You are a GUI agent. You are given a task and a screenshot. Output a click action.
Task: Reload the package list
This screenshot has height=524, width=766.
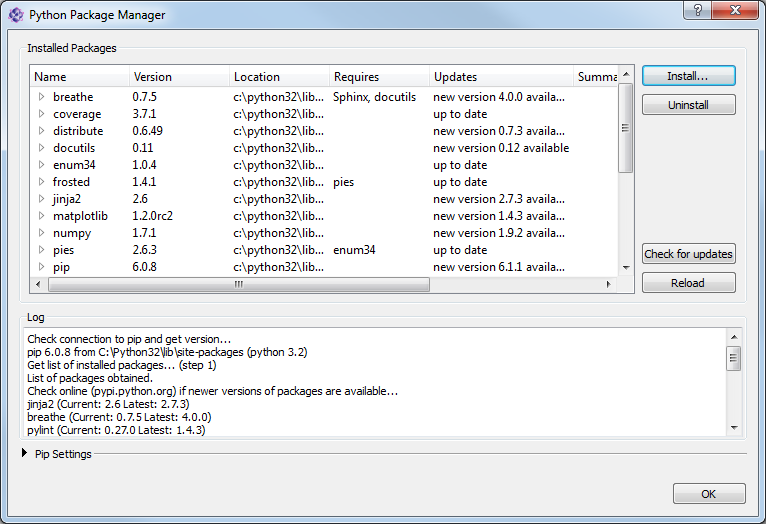pos(688,283)
